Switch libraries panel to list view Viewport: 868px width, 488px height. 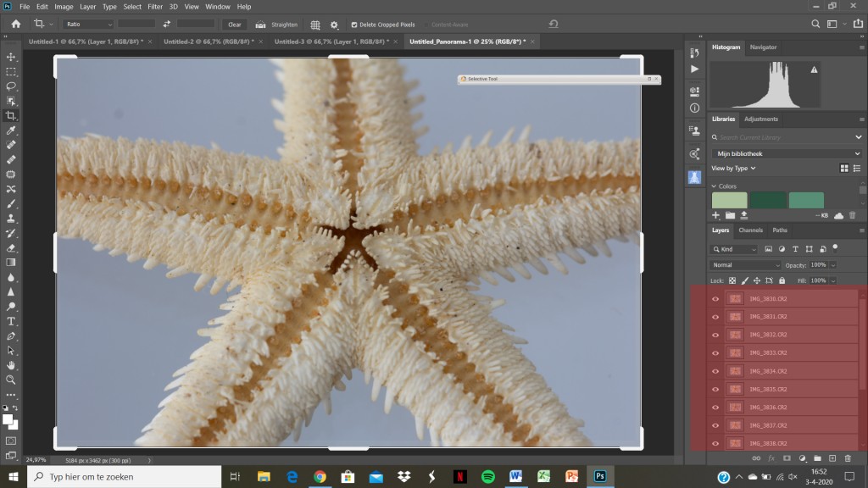coord(858,169)
